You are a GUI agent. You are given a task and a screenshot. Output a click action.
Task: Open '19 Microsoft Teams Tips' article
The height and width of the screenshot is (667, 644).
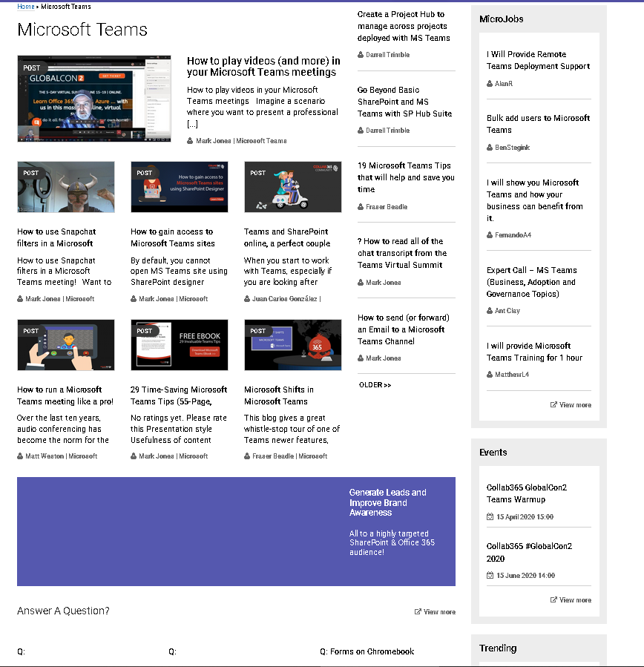[x=406, y=177]
